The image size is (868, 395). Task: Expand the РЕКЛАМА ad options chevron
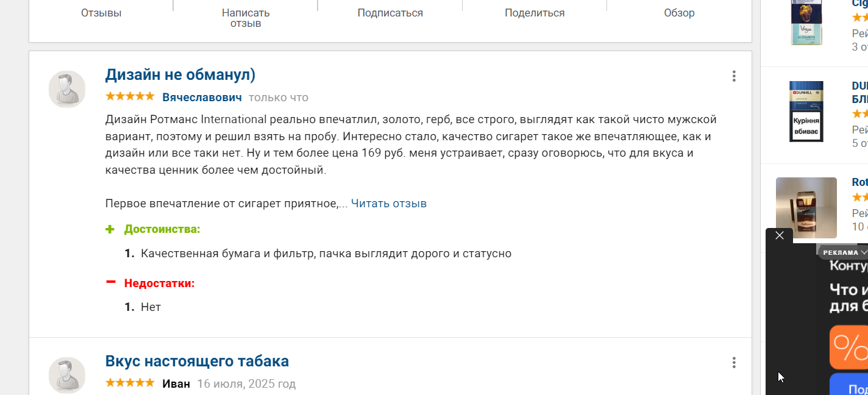click(864, 252)
